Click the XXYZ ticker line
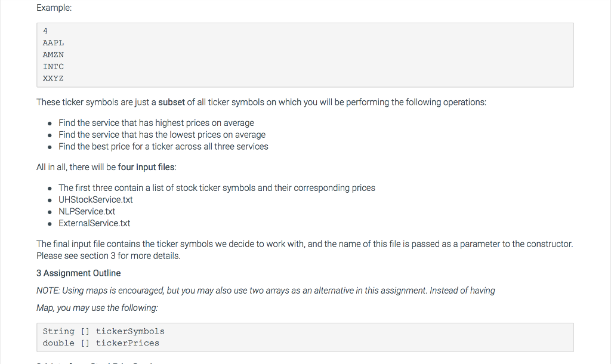 (53, 79)
